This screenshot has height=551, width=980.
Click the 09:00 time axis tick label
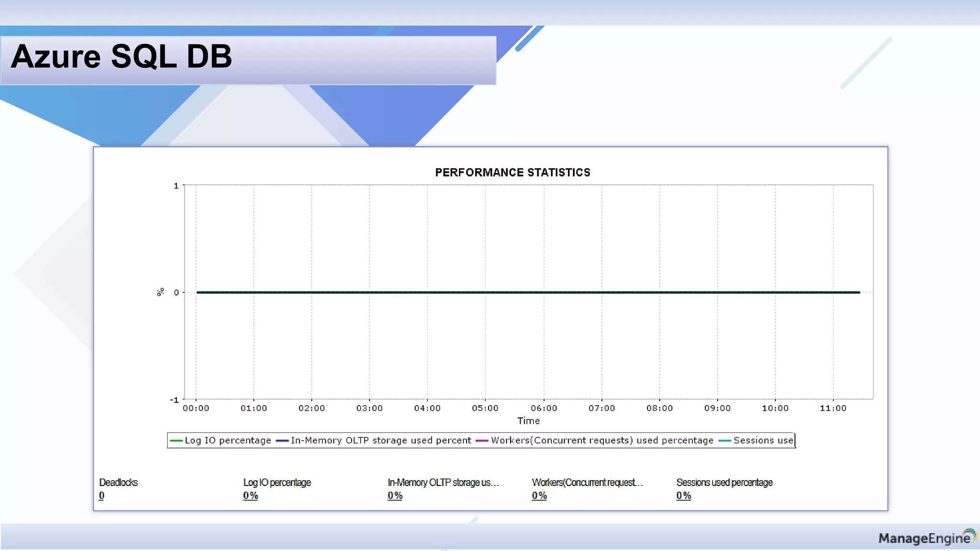coord(718,408)
